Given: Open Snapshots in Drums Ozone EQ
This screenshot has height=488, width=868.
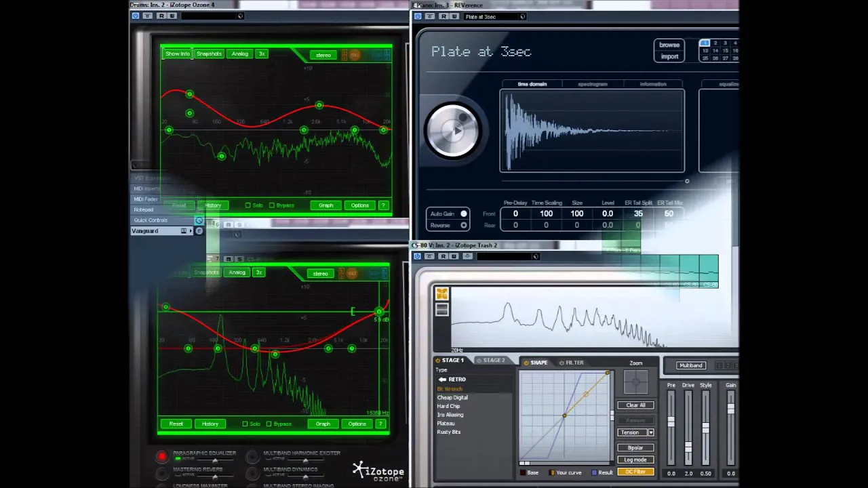Looking at the screenshot, I should pyautogui.click(x=209, y=54).
